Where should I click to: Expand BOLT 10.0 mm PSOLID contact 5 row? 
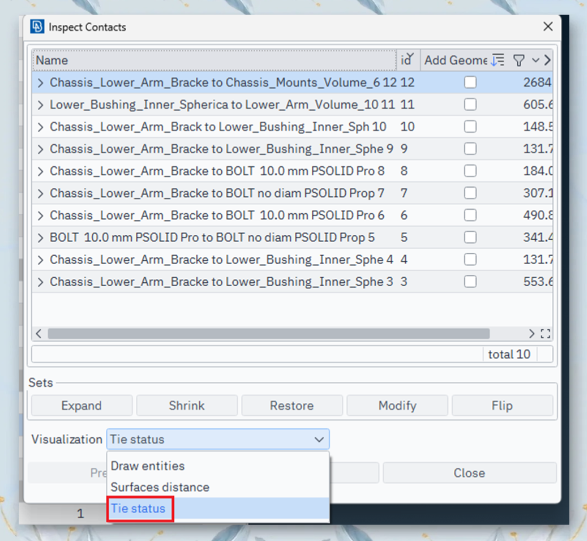point(40,238)
